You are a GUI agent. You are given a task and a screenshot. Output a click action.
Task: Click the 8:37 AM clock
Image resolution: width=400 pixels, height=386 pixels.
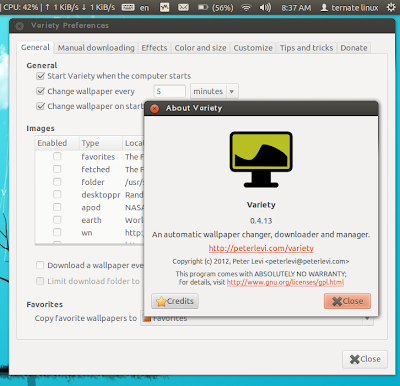(x=296, y=7)
